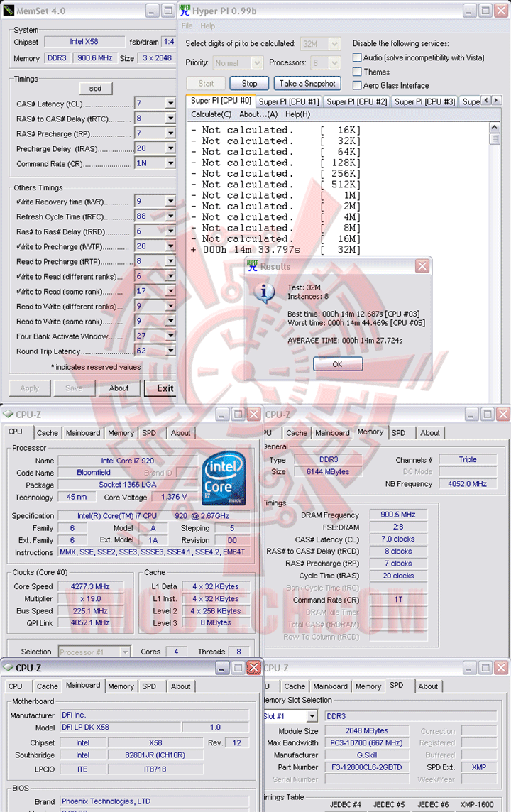Image resolution: width=511 pixels, height=812 pixels.
Task: Open the Precharge Delay (tRAS) dropdown
Action: tap(170, 148)
